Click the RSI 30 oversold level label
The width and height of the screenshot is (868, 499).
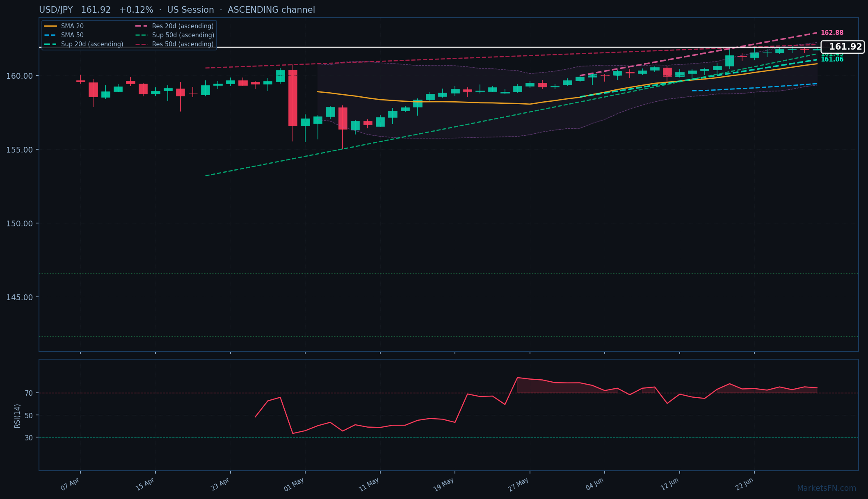[29, 437]
